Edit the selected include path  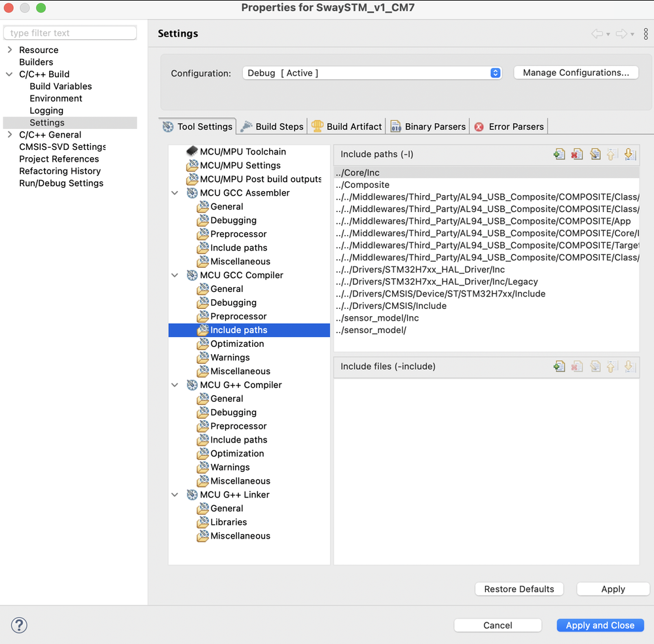pyautogui.click(x=595, y=154)
